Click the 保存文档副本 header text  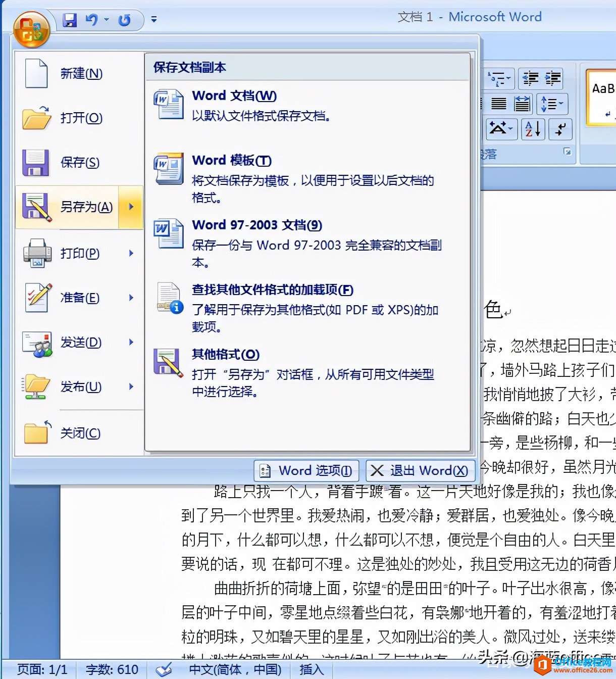[x=189, y=68]
